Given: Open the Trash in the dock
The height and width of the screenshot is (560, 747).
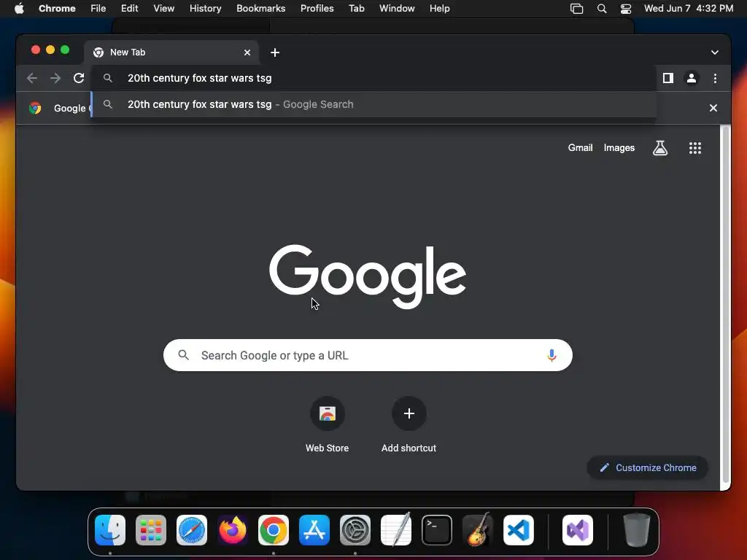Looking at the screenshot, I should [x=636, y=530].
